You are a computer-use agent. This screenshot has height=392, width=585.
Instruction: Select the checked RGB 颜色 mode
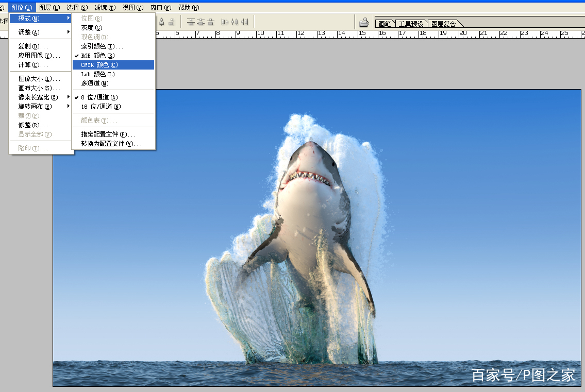(x=97, y=56)
